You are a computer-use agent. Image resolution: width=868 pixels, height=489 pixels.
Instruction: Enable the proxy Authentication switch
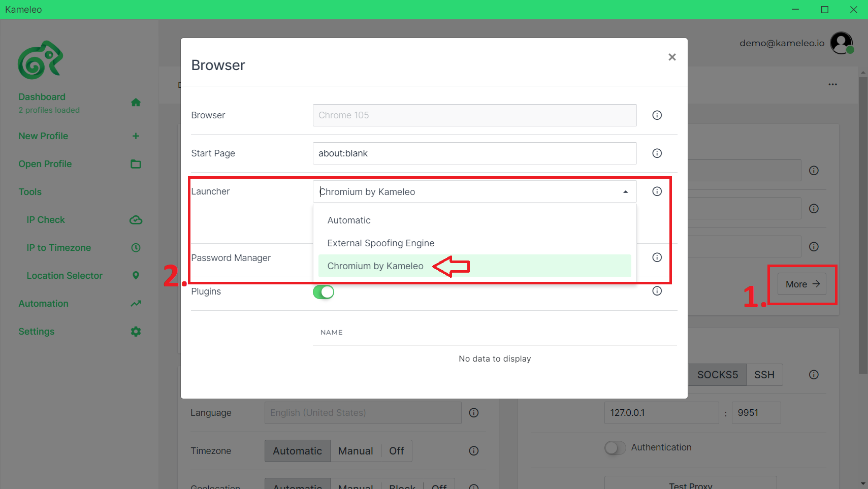615,447
